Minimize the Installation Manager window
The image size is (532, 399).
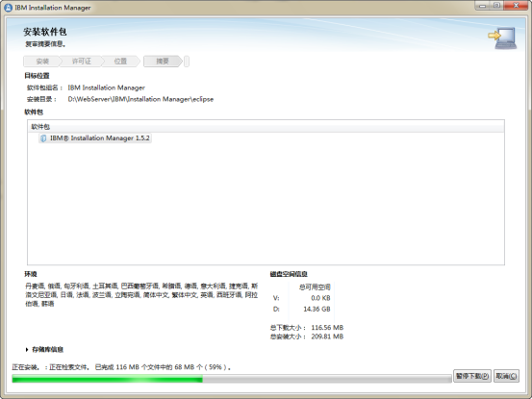pos(482,6)
